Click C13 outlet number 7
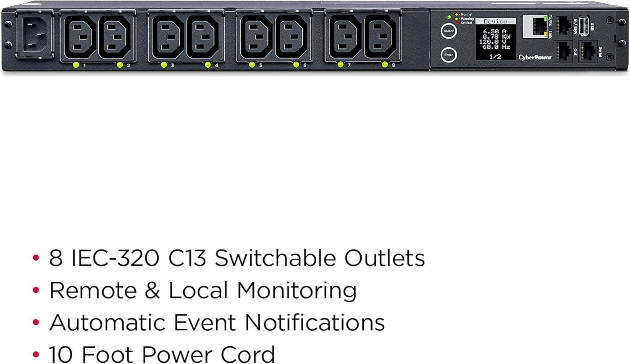The width and height of the screenshot is (630, 364). point(344,37)
